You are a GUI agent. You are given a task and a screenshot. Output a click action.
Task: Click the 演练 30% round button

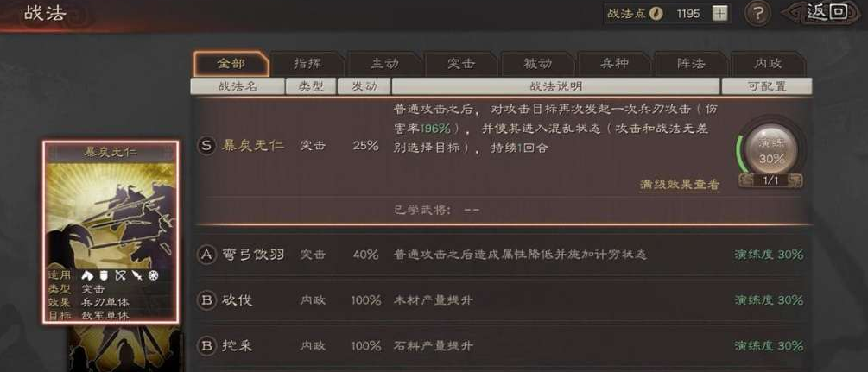[x=771, y=149]
